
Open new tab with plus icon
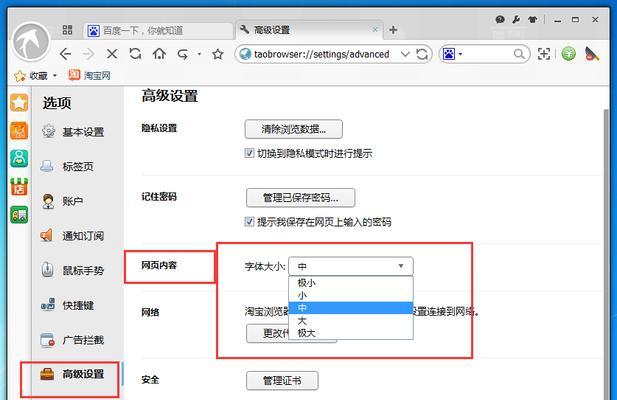pyautogui.click(x=393, y=30)
